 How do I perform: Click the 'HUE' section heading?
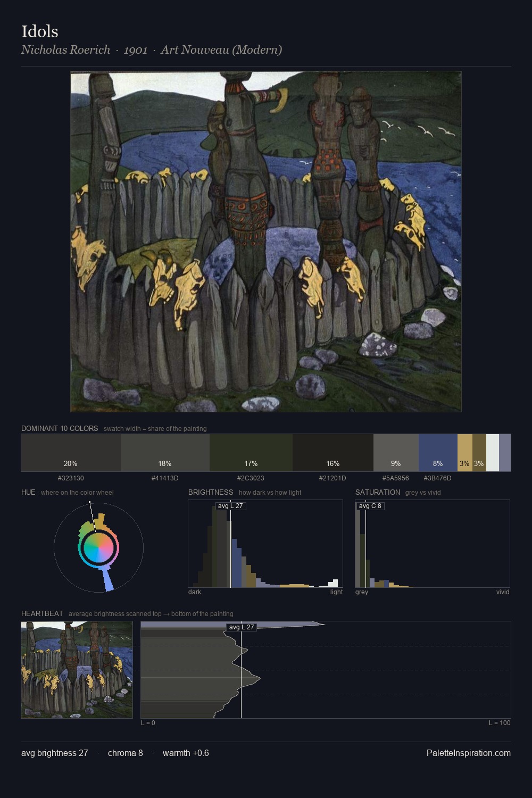pyautogui.click(x=28, y=492)
